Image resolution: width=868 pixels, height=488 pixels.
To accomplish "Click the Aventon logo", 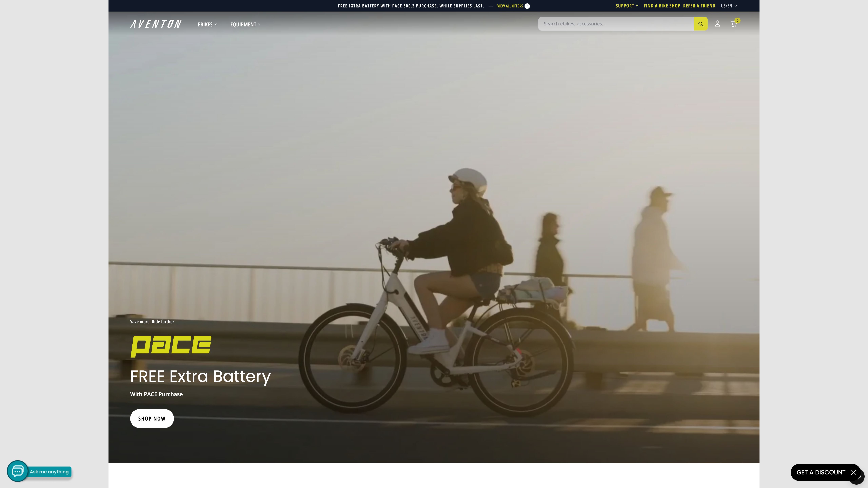I will (x=155, y=24).
